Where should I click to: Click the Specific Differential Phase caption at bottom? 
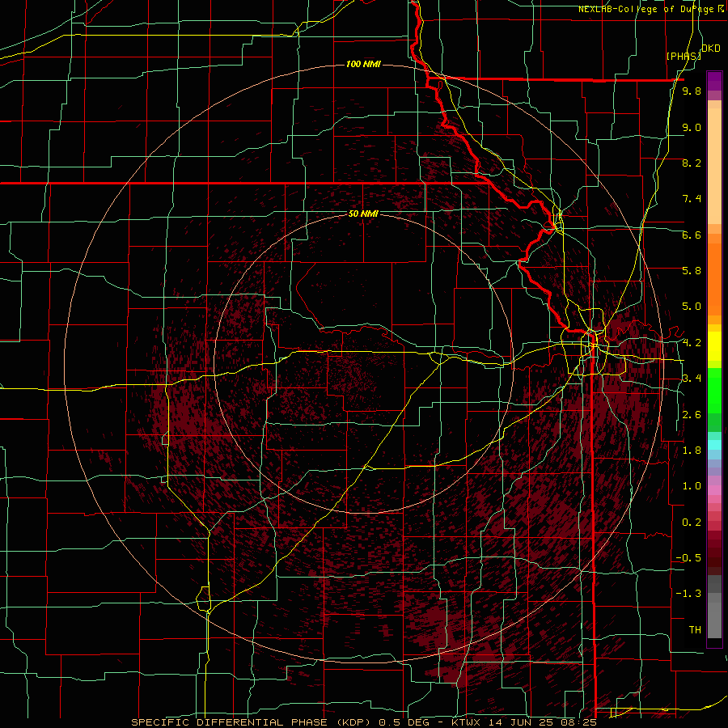(363, 722)
